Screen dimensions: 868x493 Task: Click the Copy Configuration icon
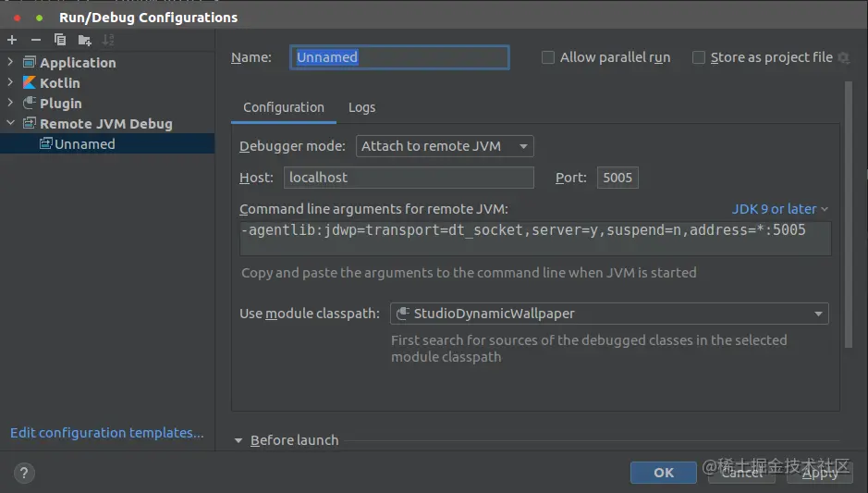60,40
